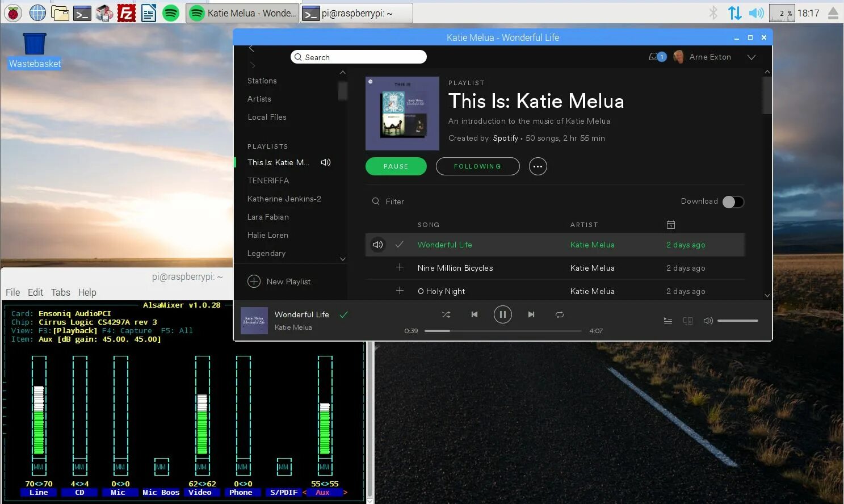Click the song progress bar
Viewport: 844px width, 504px height.
pos(503,330)
